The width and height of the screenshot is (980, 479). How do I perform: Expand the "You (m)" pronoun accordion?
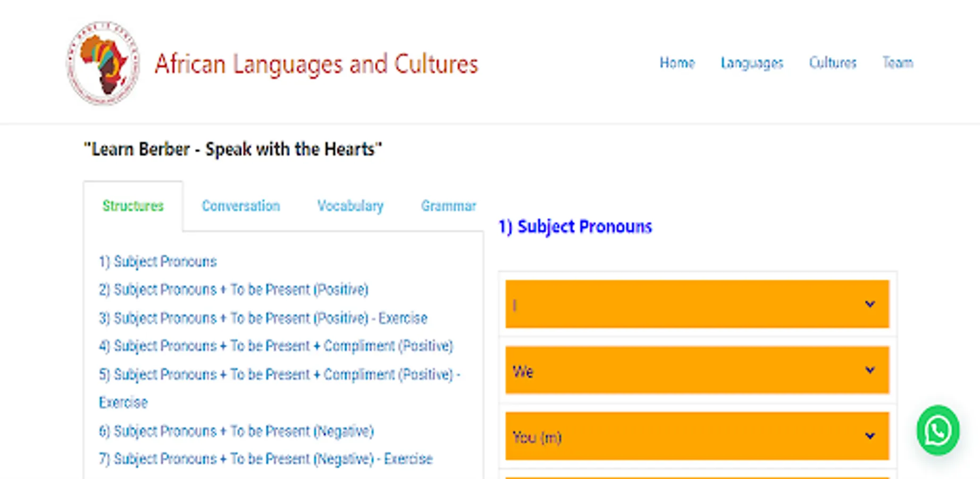[697, 436]
